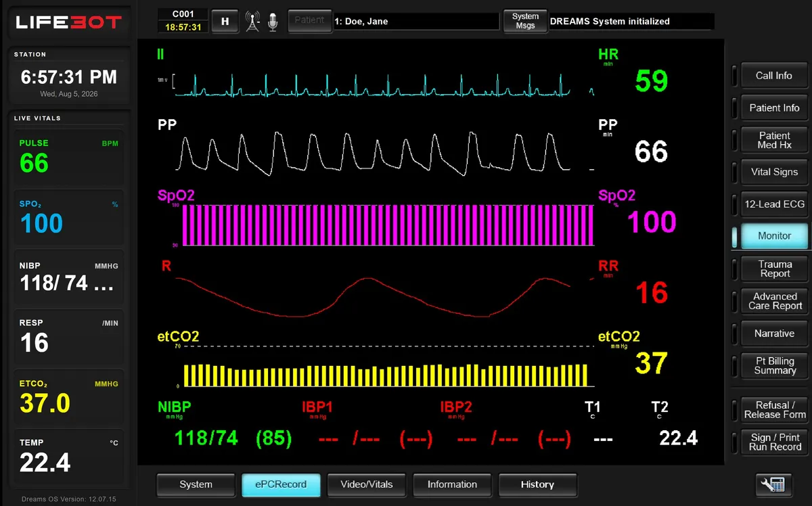Open Pt Billing Summary

tap(774, 365)
